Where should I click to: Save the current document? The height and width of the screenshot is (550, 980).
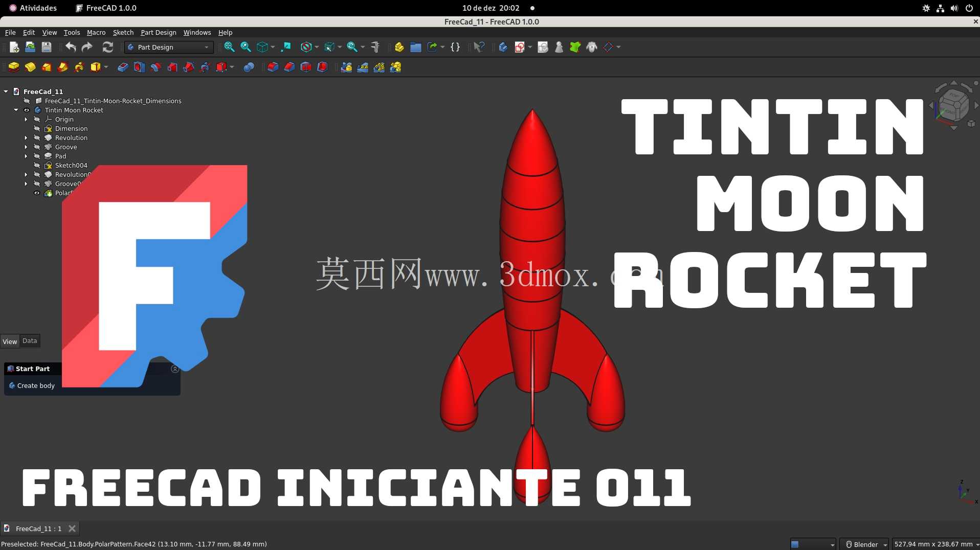tap(47, 47)
